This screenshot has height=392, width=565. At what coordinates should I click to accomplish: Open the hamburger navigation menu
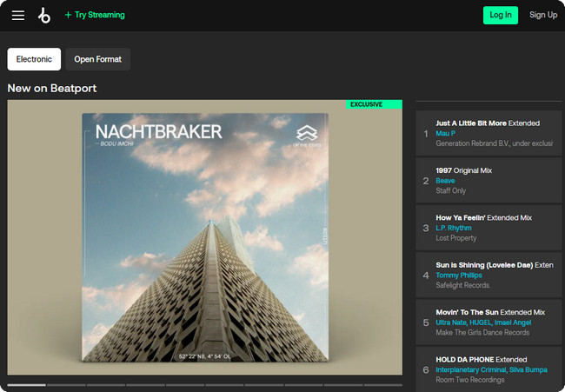[x=18, y=15]
